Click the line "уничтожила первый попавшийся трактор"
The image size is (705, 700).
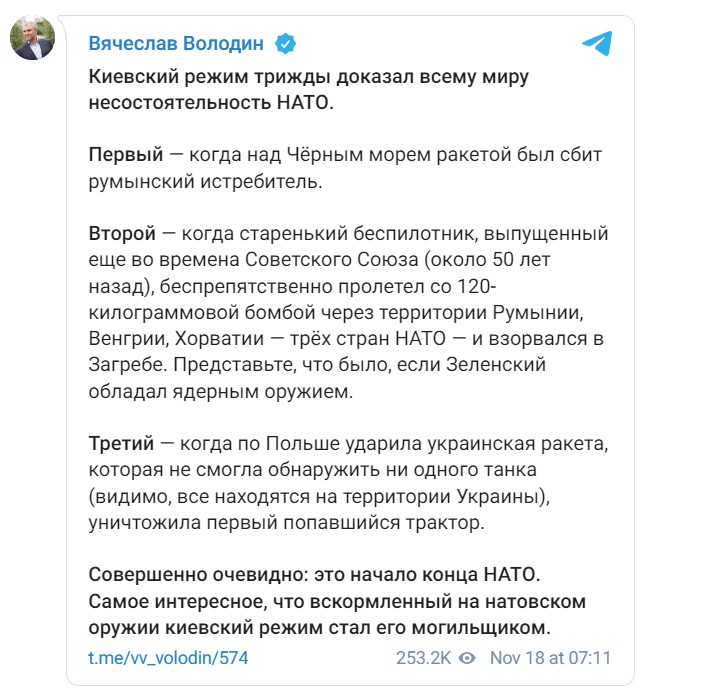300,522
